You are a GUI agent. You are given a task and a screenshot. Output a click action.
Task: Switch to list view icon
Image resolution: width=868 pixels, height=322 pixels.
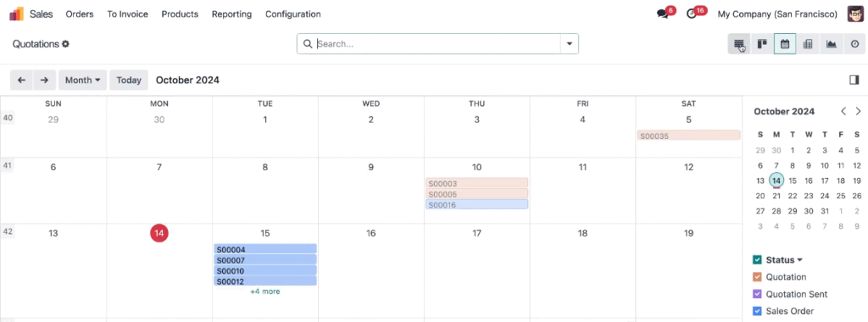click(739, 44)
